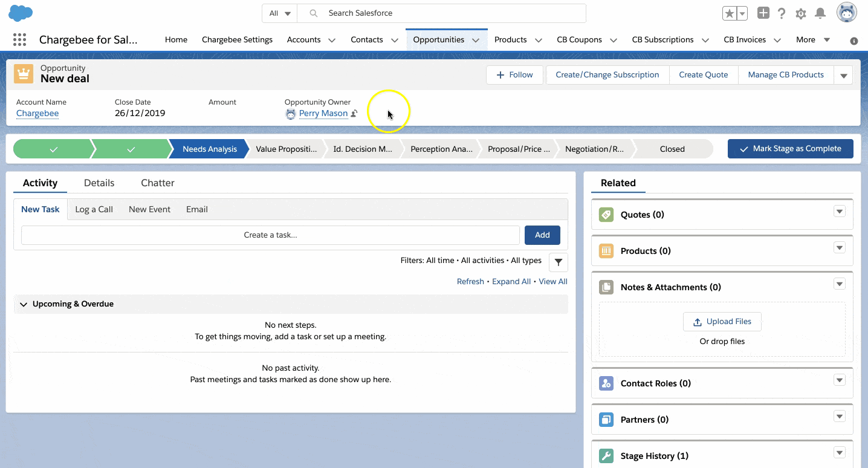The height and width of the screenshot is (468, 868).
Task: Collapse the Upcoming & Overdue section
Action: coord(24,304)
